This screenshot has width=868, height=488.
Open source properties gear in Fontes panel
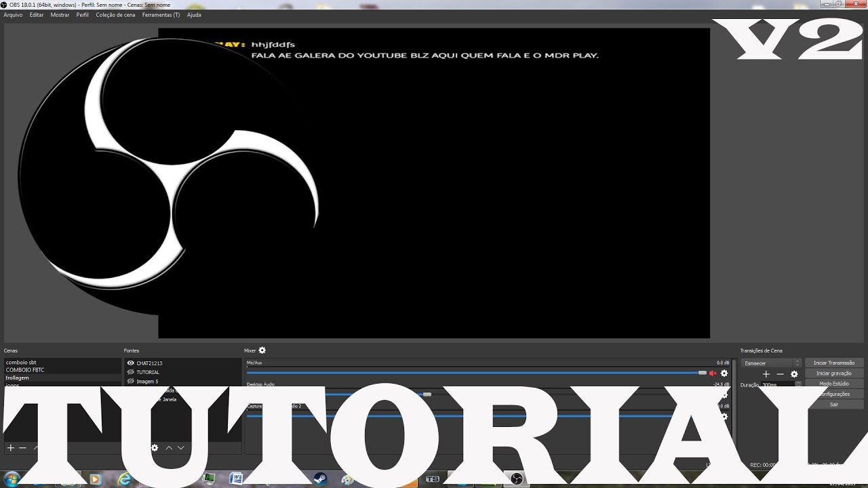click(155, 448)
